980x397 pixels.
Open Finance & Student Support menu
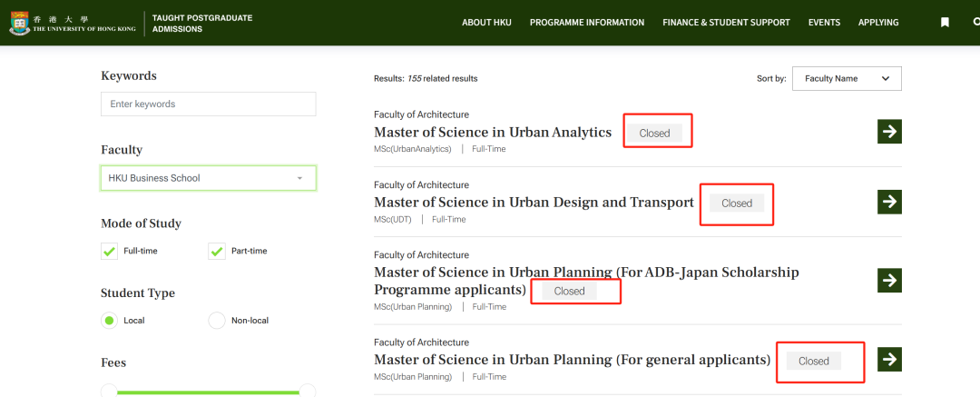point(726,23)
